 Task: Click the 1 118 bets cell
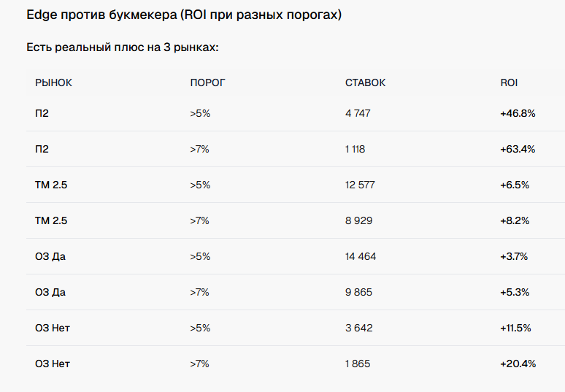coord(355,149)
